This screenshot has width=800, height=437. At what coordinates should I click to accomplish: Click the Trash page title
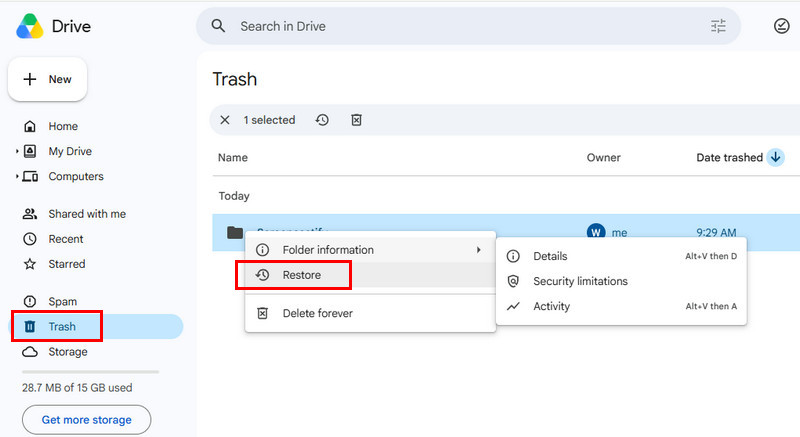click(x=235, y=79)
